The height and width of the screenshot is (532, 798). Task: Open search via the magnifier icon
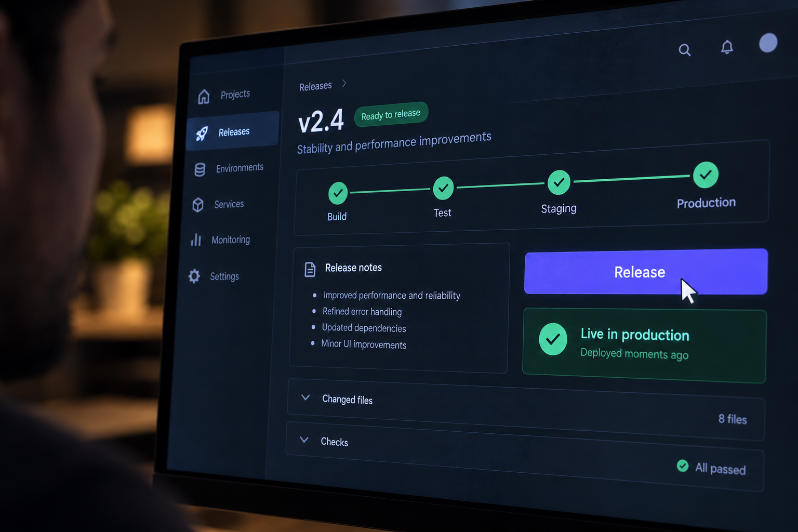click(x=685, y=50)
